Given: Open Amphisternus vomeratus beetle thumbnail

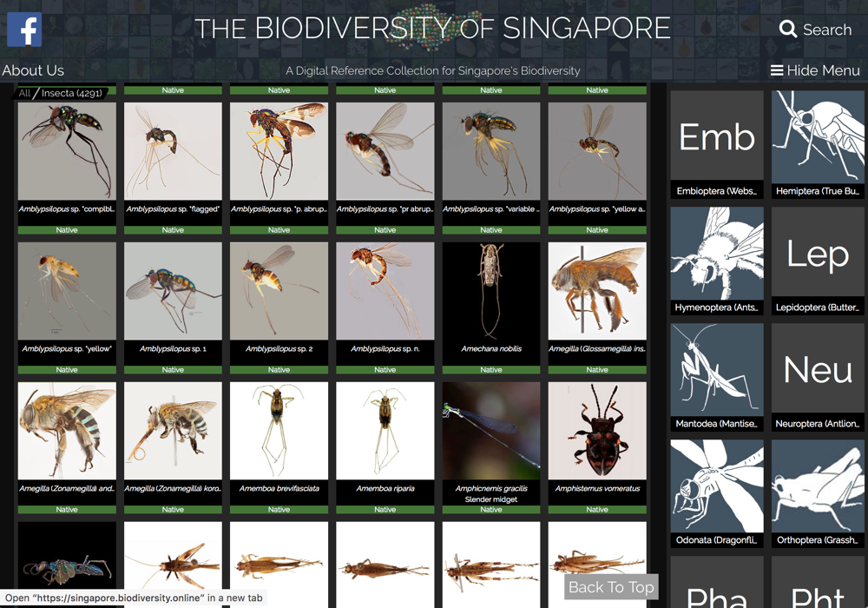Looking at the screenshot, I should pyautogui.click(x=597, y=431).
